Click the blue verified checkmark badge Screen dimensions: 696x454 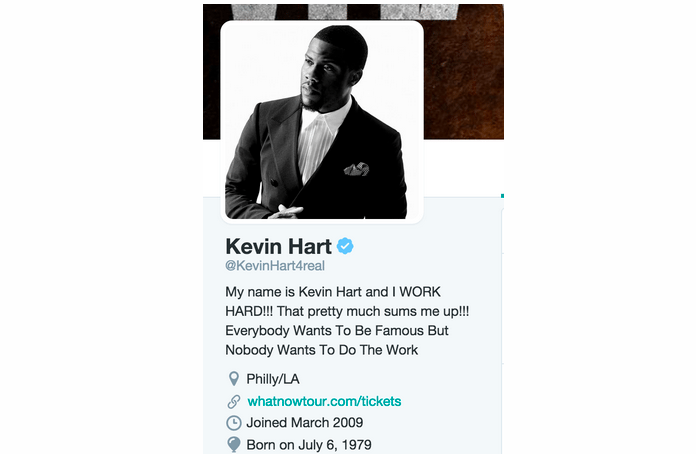point(345,246)
